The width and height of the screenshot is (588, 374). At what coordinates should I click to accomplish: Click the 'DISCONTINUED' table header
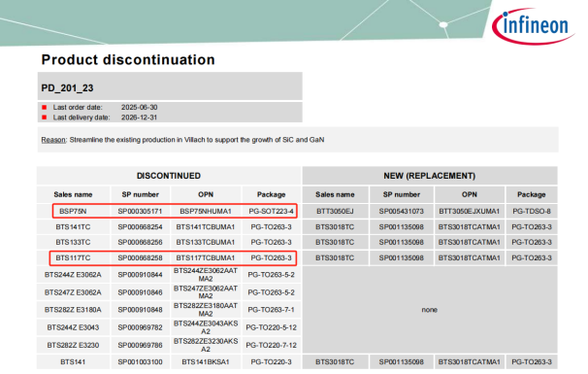click(169, 176)
